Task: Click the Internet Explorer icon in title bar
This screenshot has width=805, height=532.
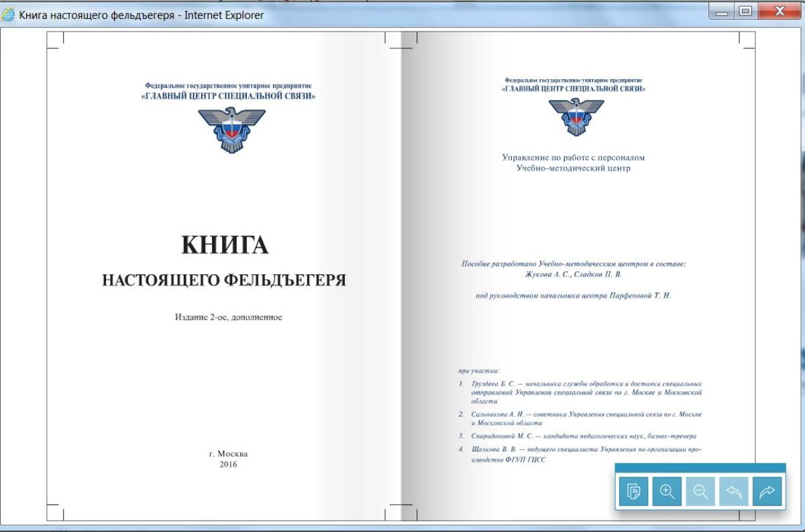Action: pos(9,15)
